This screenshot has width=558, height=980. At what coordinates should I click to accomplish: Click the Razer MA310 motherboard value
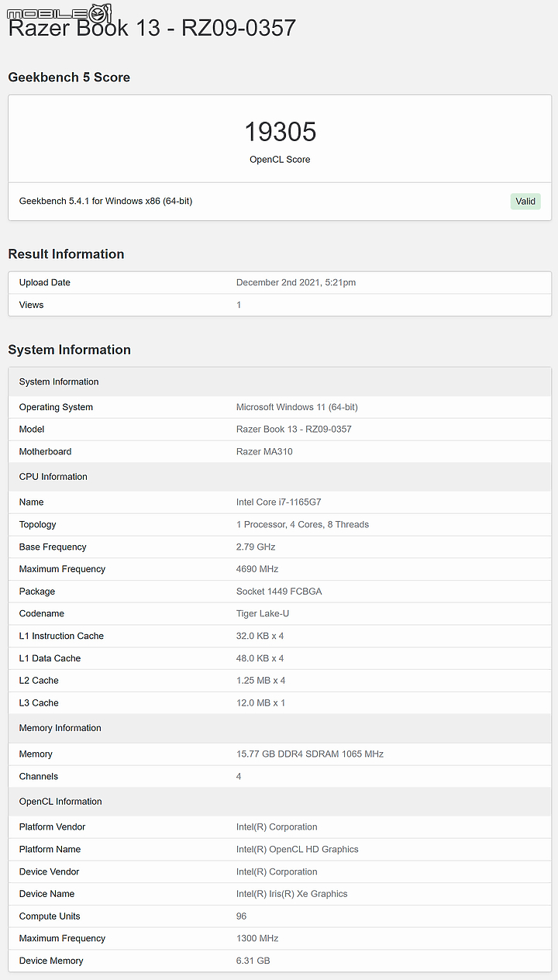(x=264, y=451)
